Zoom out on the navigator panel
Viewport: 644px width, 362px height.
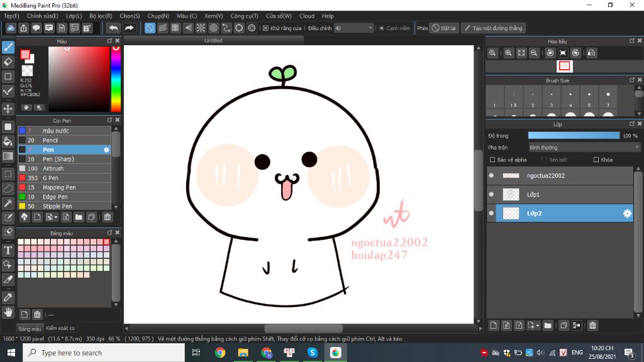[534, 53]
